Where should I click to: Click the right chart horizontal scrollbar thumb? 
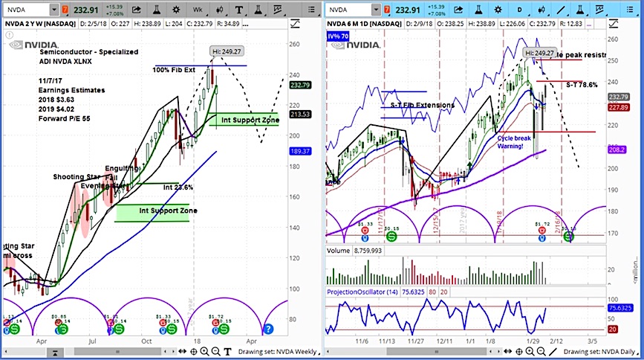click(437, 352)
